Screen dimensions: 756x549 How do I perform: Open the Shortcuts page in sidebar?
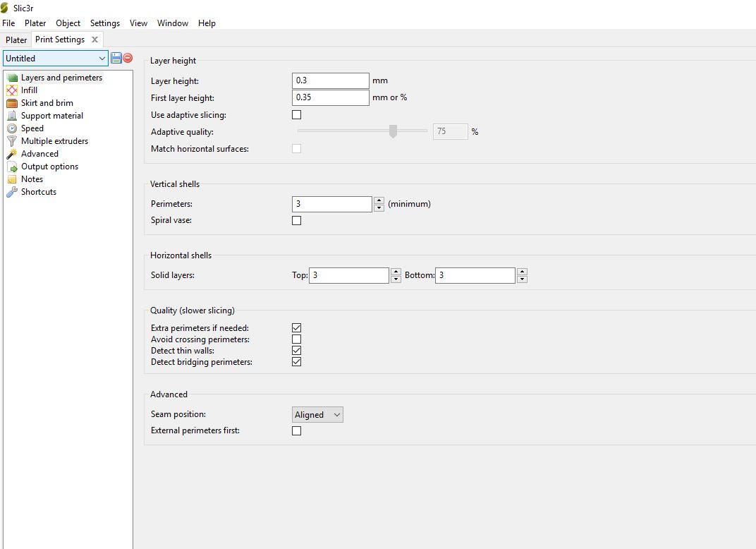(x=38, y=192)
